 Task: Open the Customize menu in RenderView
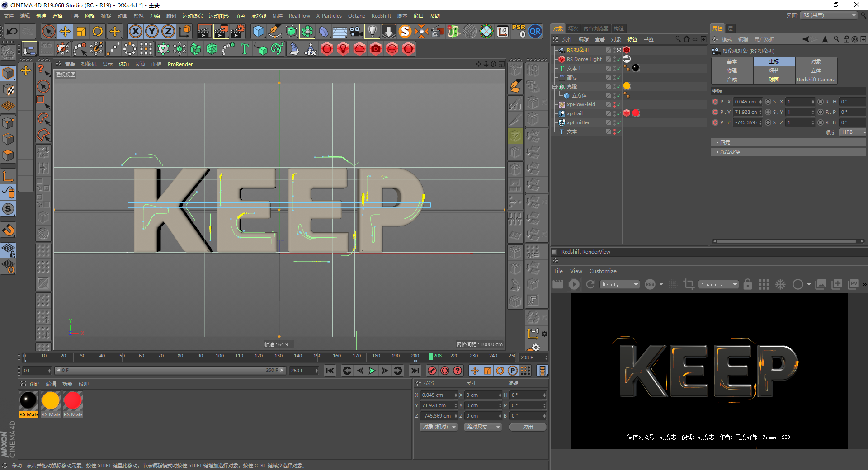[603, 271]
